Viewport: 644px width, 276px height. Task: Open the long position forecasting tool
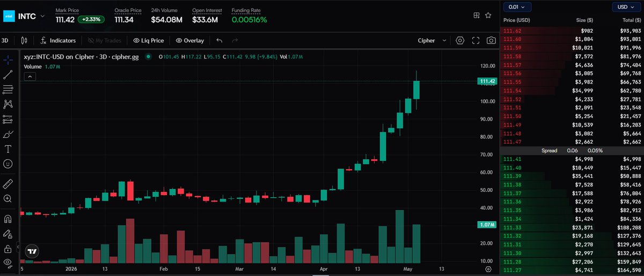[x=8, y=119]
